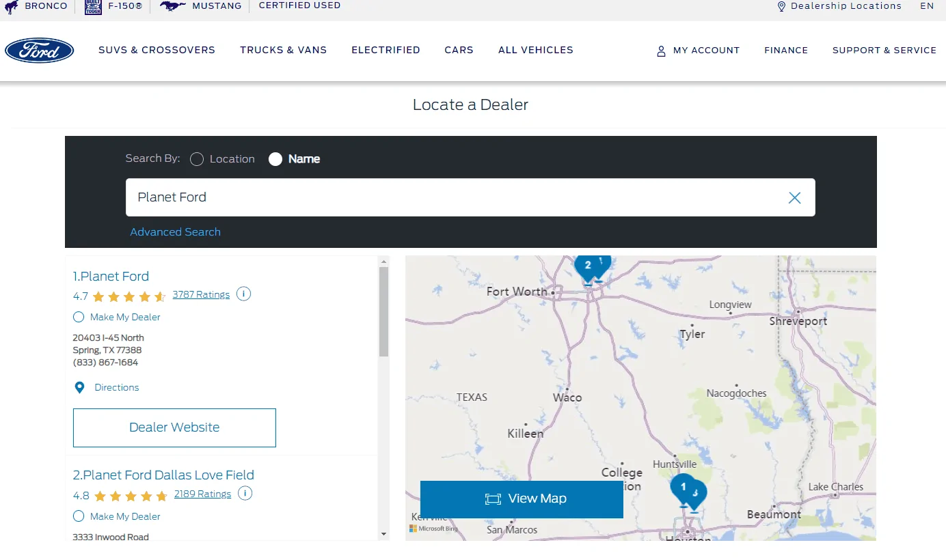This screenshot has width=946, height=560.
Task: Open the Cars menu
Action: click(x=459, y=50)
